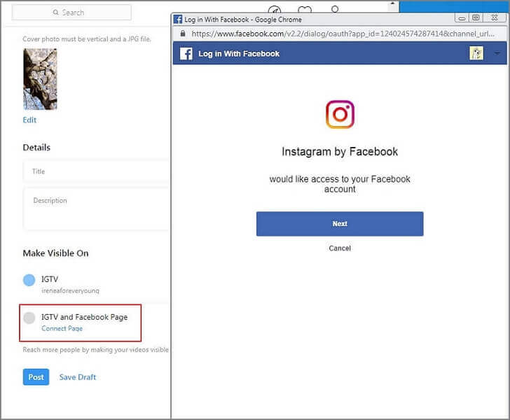
Task: Click 'Instagram by Facebook' title text
Action: pos(340,152)
